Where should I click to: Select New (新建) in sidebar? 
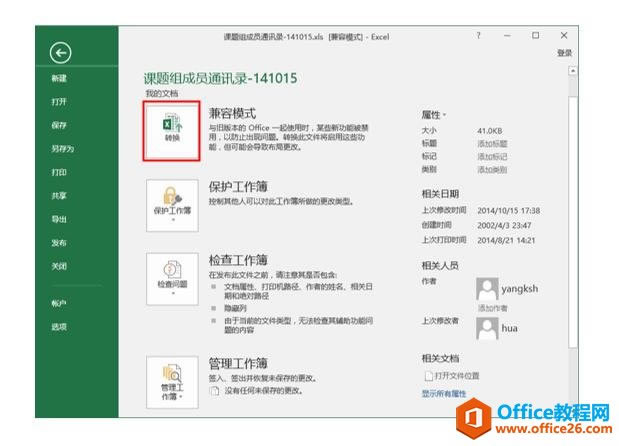59,78
